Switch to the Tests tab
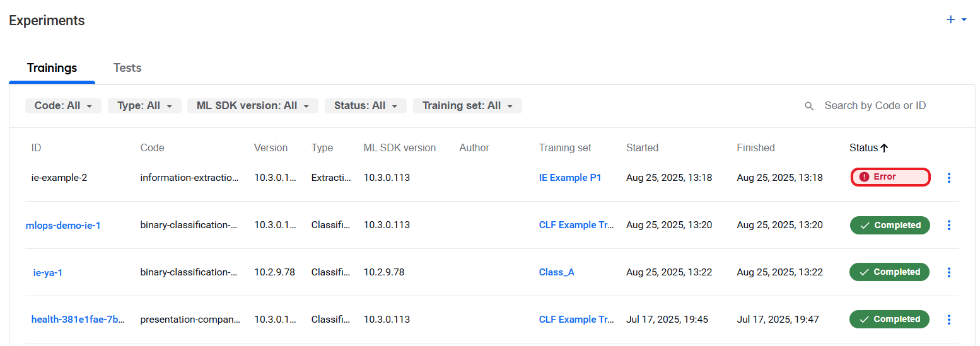The width and height of the screenshot is (980, 346). (127, 68)
